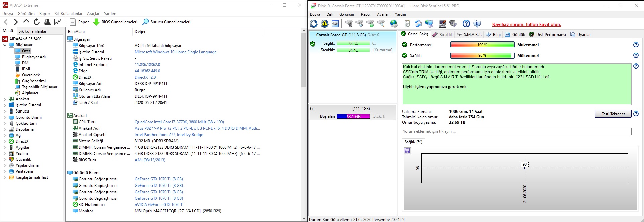Click the comment input field
Viewport: 644px width, 222px height.
click(517, 131)
